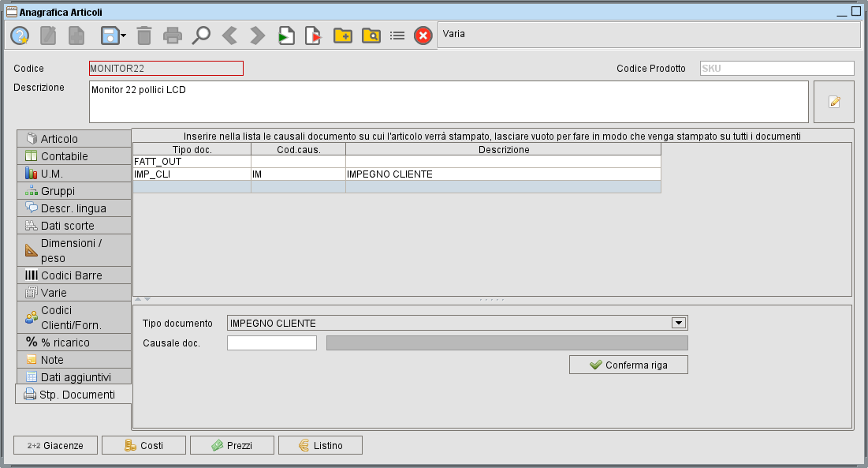Click the edit pencil icon beside Descrizione
The height and width of the screenshot is (468, 868).
point(833,101)
